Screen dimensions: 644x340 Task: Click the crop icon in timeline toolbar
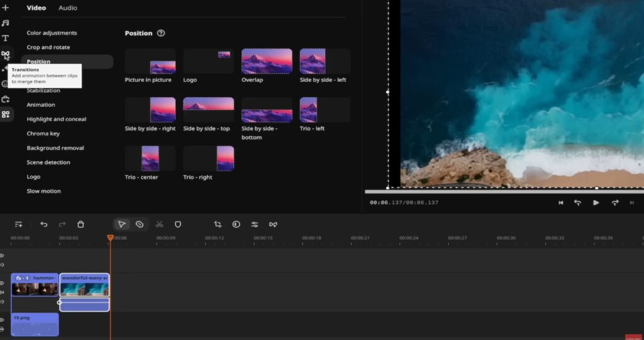pos(218,224)
